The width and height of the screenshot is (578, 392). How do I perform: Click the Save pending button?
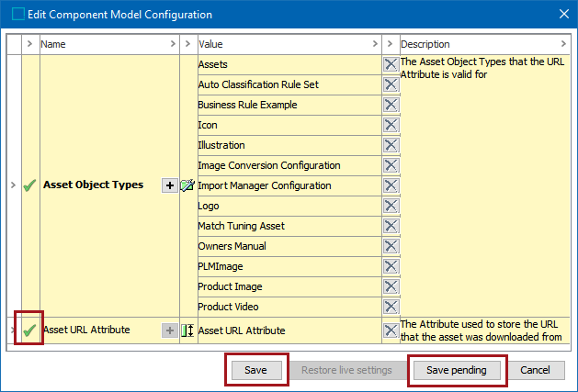(456, 370)
